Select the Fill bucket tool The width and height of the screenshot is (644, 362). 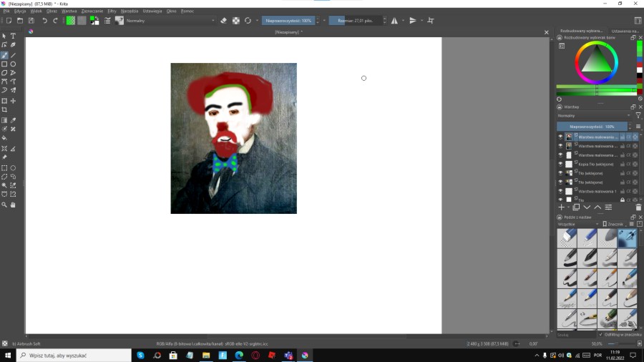pos(4,138)
